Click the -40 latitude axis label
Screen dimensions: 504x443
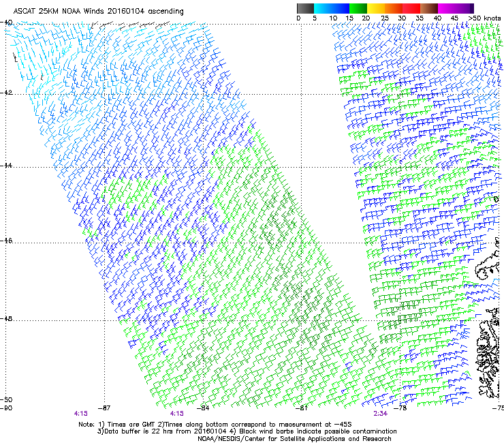tap(6, 22)
